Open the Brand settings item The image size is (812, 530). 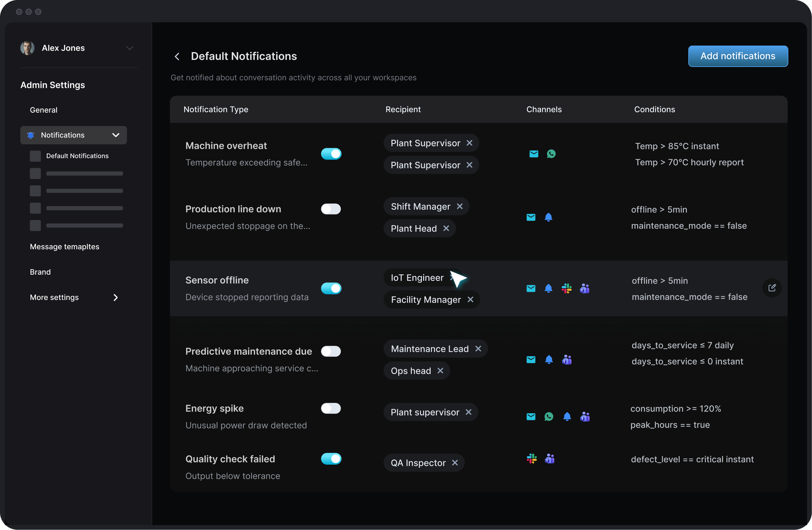point(40,272)
